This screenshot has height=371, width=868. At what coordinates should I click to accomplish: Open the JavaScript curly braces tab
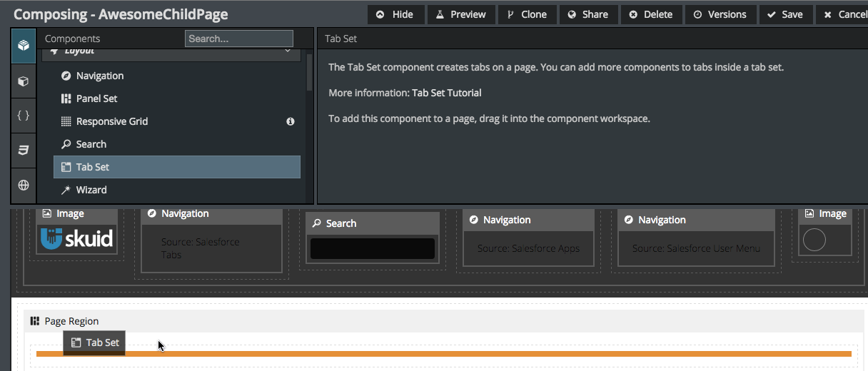coord(24,116)
